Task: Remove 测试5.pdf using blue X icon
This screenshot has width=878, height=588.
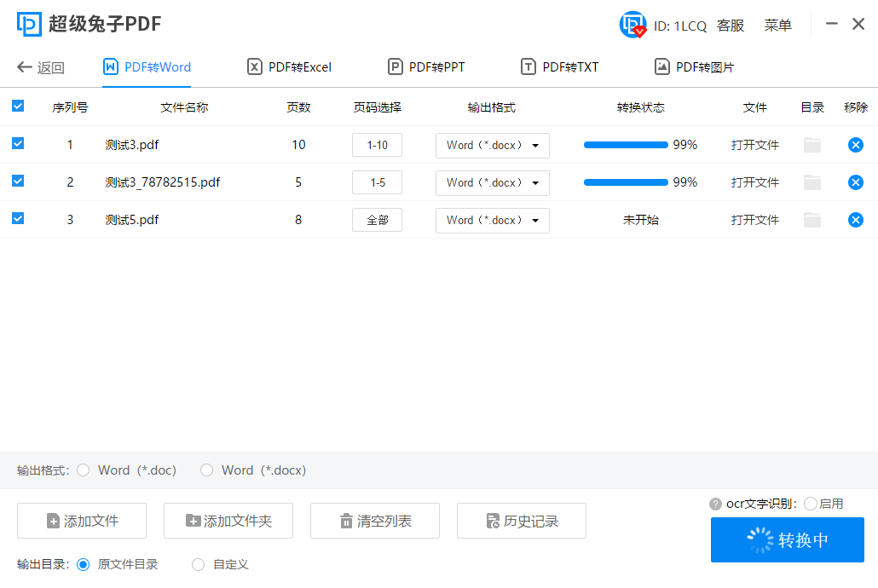Action: coord(855,220)
